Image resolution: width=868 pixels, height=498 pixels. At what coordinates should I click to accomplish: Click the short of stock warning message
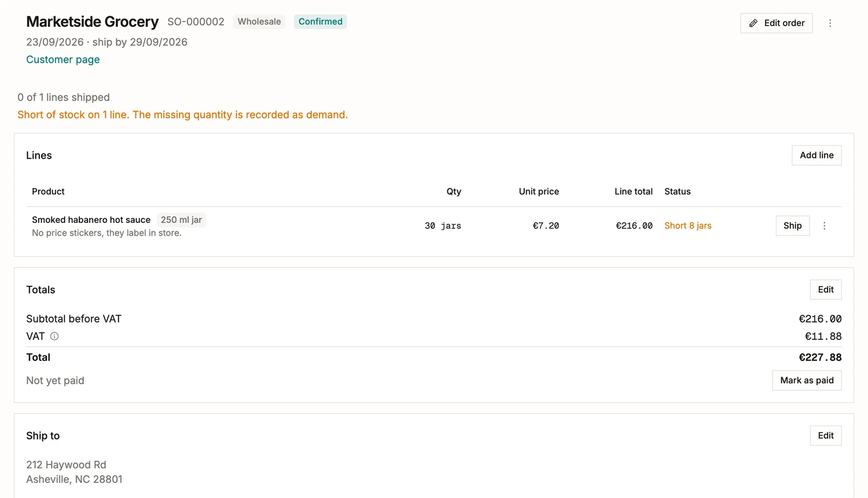(182, 115)
